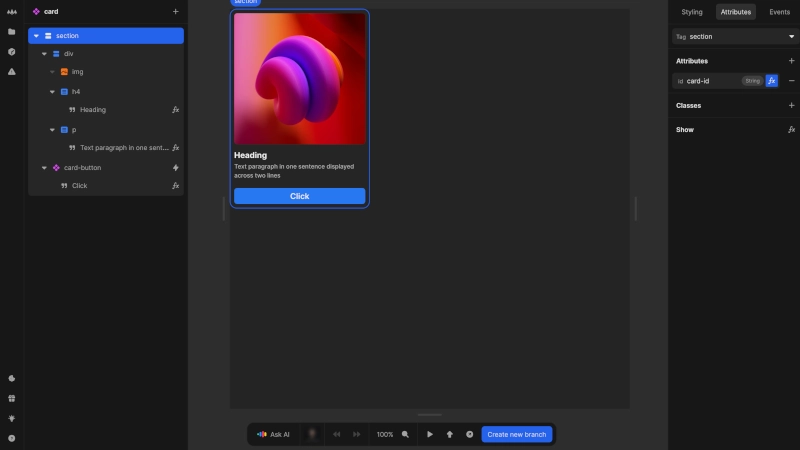Click the String type badge
This screenshot has height=450, width=800.
tap(752, 81)
